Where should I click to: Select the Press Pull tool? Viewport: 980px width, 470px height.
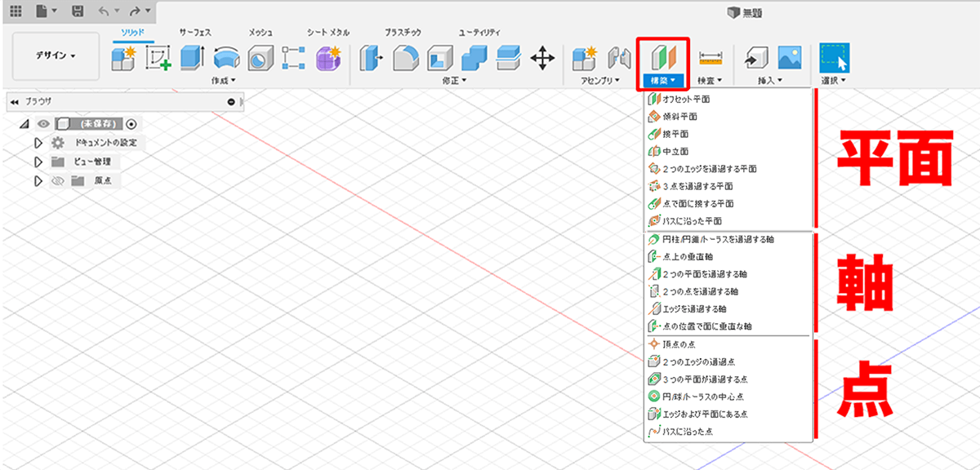(x=372, y=58)
